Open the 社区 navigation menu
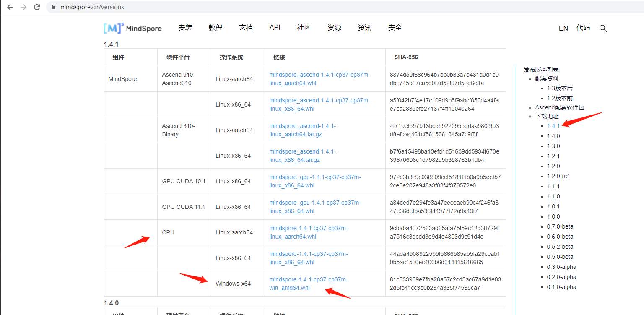The image size is (644, 315). [304, 28]
